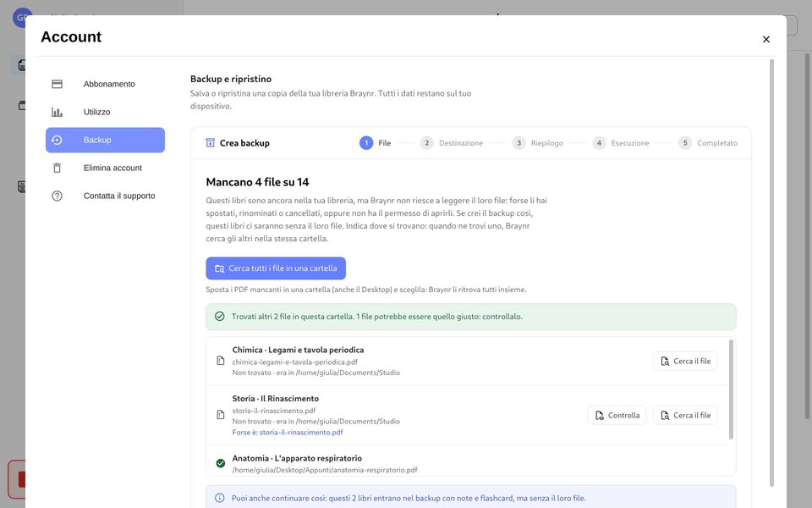
Task: Open the Abbonamento section
Action: [105, 84]
